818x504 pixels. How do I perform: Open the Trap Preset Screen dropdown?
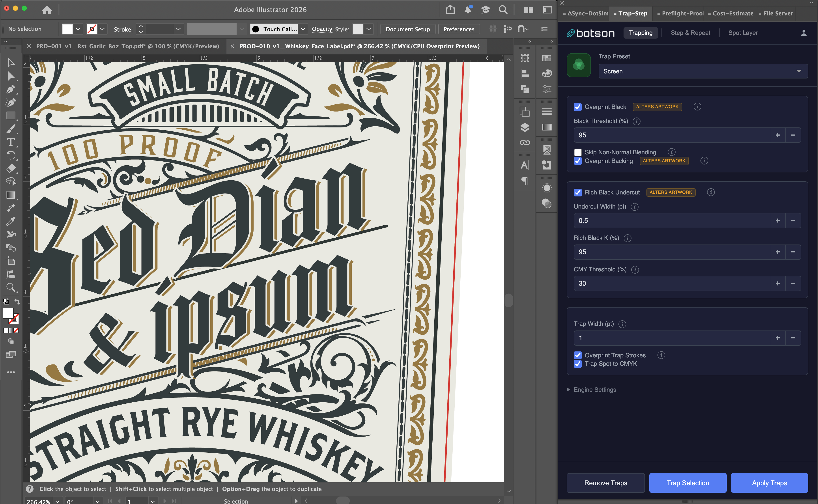coord(703,71)
